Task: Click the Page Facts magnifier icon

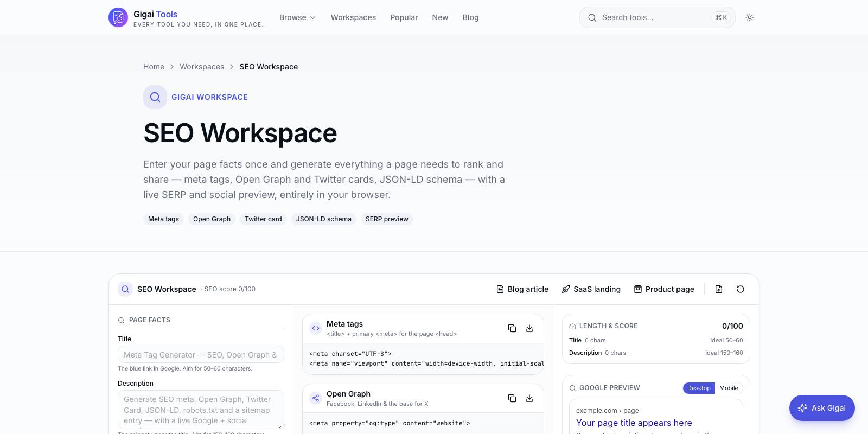Action: click(122, 320)
